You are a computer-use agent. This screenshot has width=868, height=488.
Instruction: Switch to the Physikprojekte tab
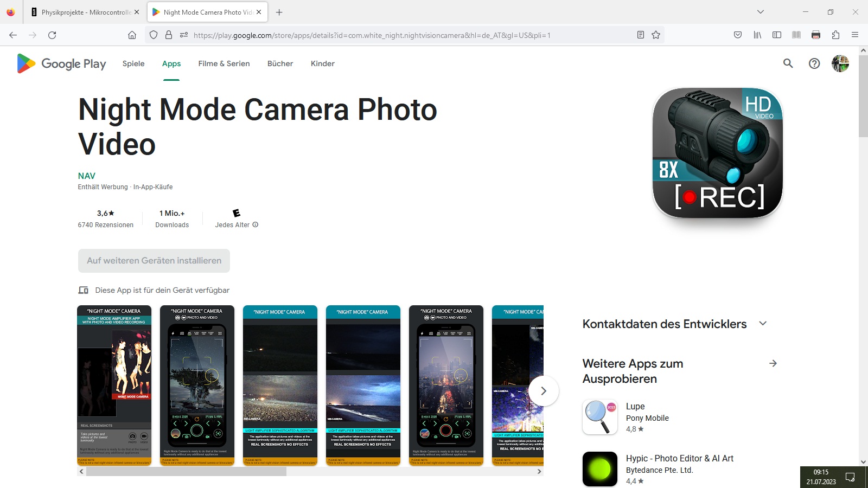click(x=85, y=12)
